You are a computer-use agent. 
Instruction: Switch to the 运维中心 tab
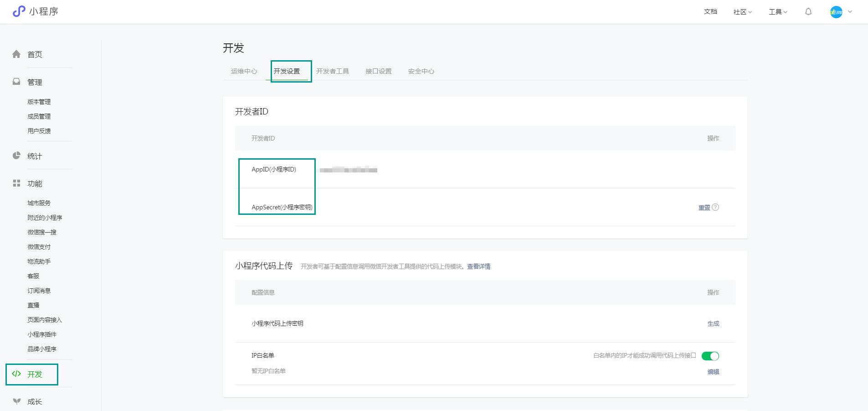244,71
